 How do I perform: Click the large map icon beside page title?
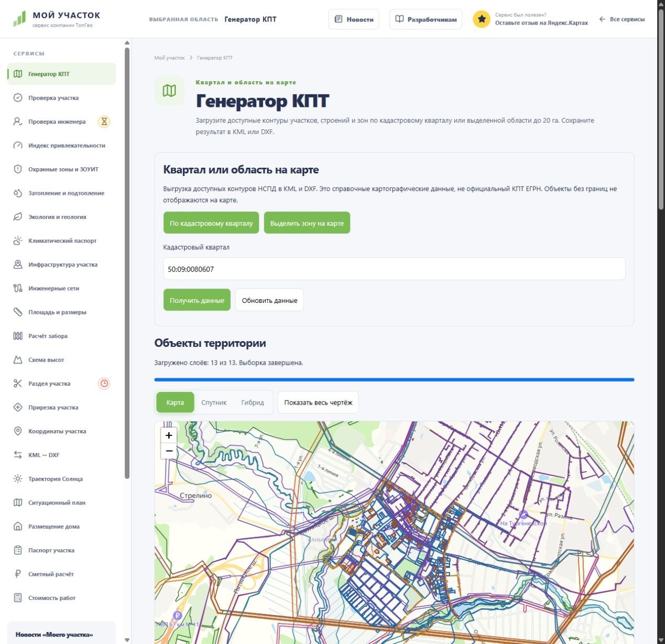169,91
